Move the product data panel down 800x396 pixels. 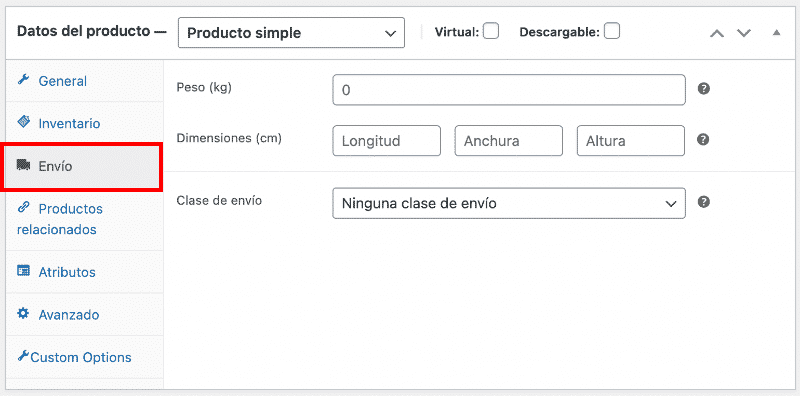click(744, 33)
